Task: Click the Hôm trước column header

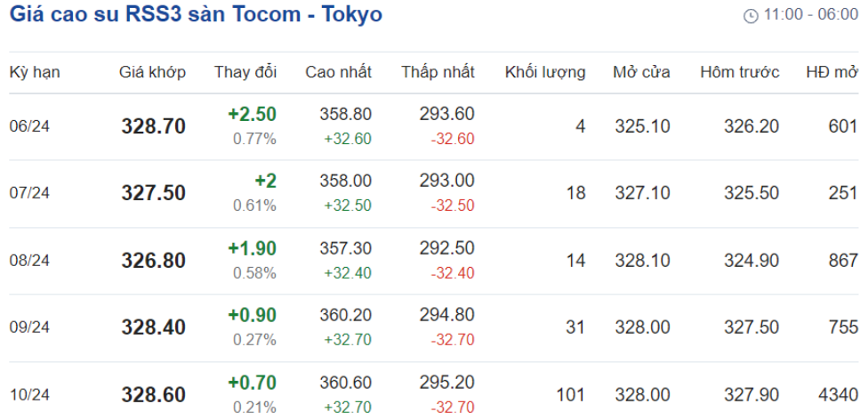Action: coord(740,72)
